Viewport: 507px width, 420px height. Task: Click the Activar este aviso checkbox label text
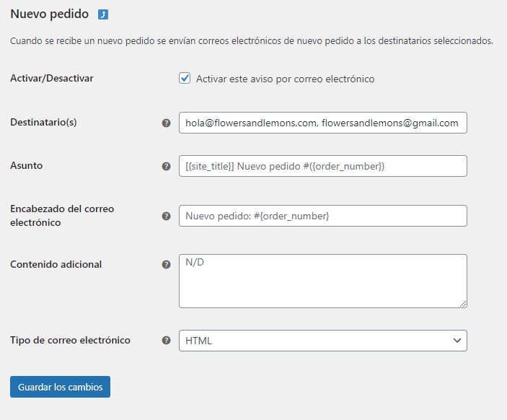click(x=285, y=79)
